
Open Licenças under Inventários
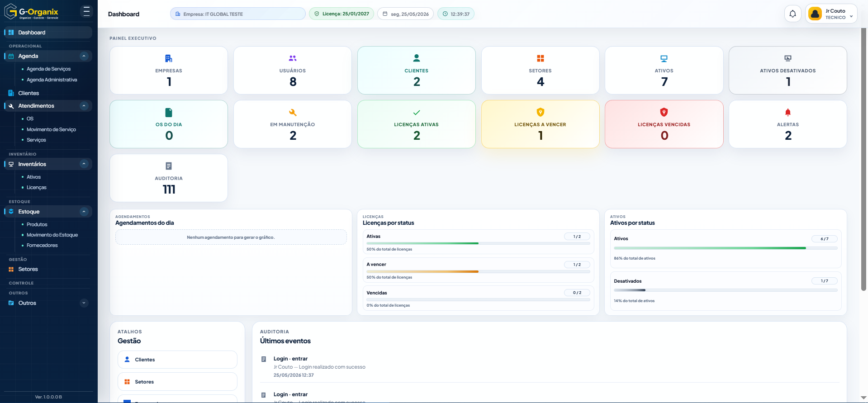[36, 187]
